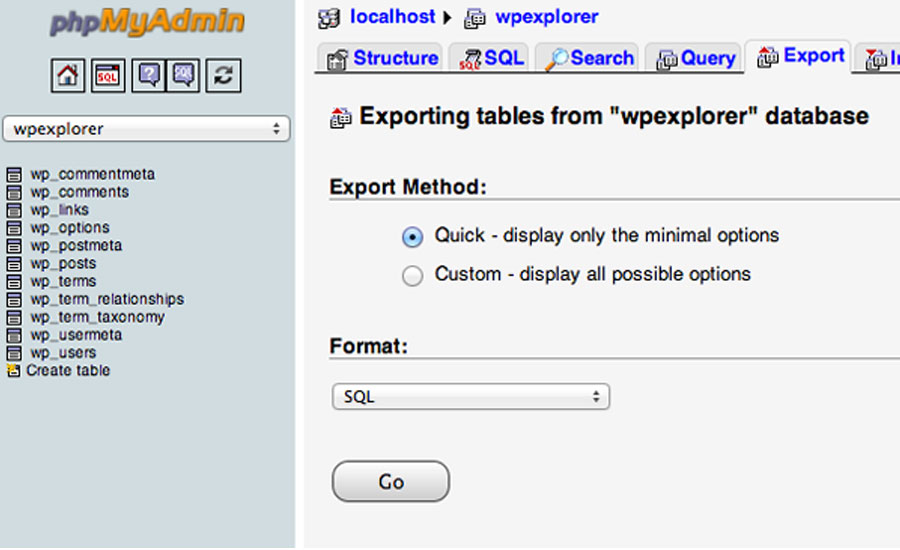Open the wp_comments table
This screenshot has height=550, width=900.
79,192
